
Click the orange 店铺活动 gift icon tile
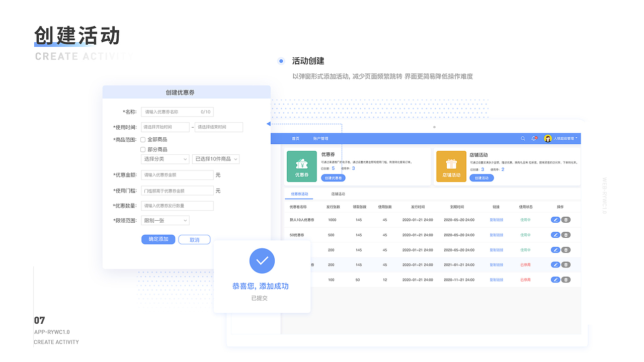pyautogui.click(x=451, y=166)
